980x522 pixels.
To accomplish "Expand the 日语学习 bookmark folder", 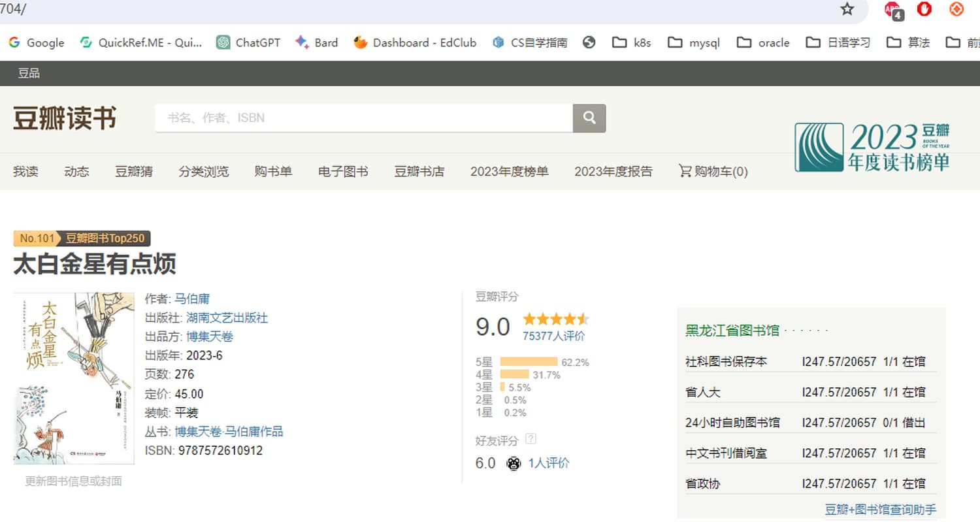I will 838,42.
